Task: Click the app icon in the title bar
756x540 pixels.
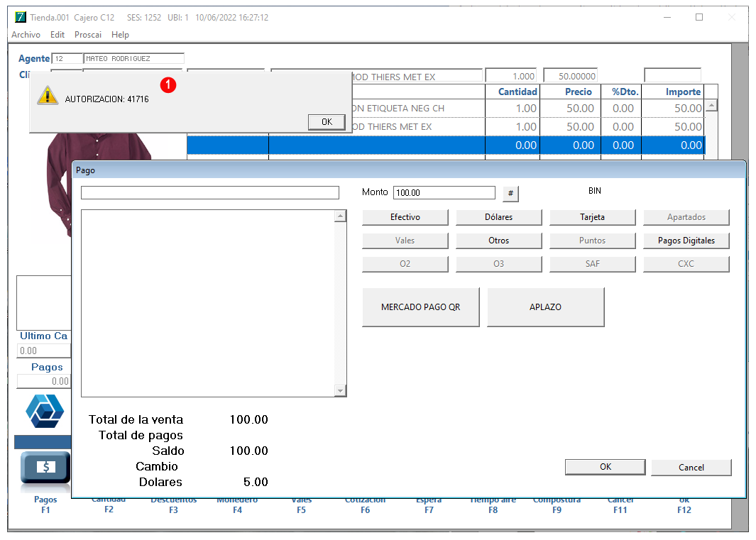Action: point(21,17)
